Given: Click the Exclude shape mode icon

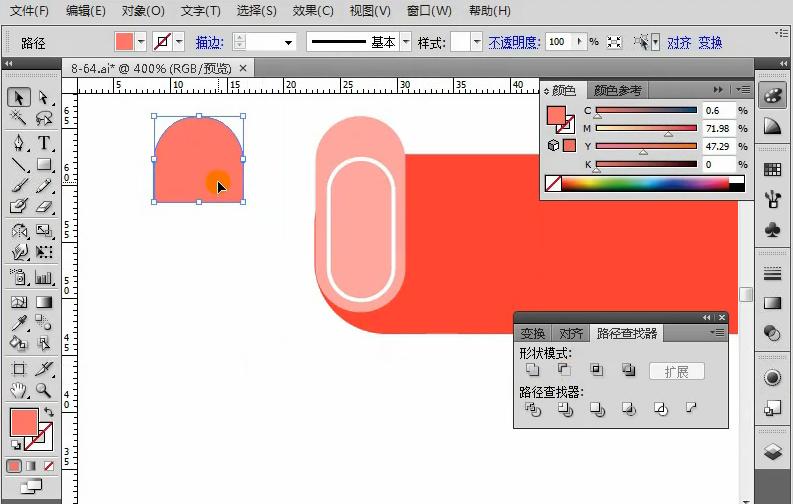Looking at the screenshot, I should [x=629, y=370].
